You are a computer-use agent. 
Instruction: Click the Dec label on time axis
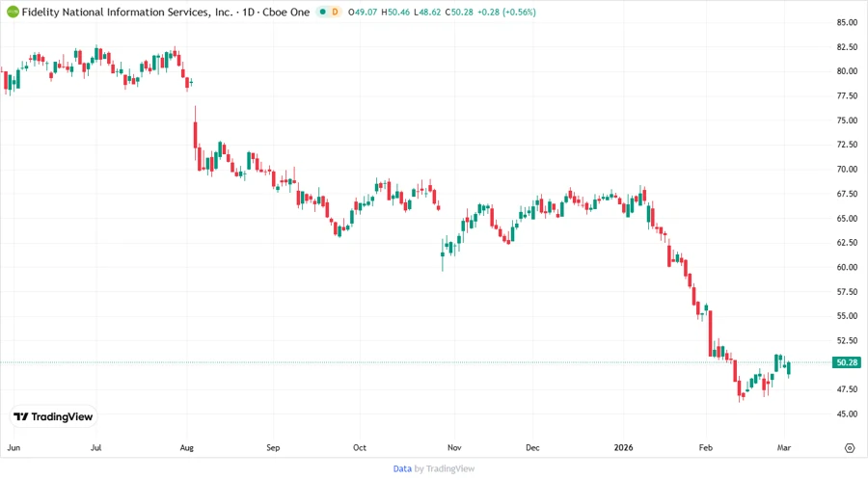pyautogui.click(x=532, y=448)
